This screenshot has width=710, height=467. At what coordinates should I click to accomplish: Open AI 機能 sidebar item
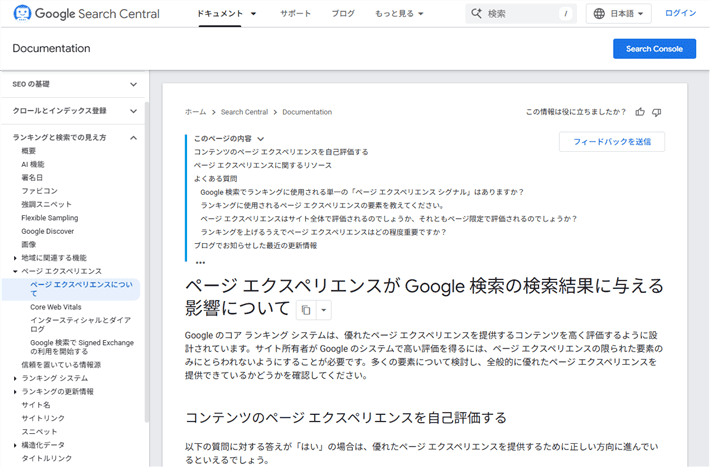coord(33,164)
